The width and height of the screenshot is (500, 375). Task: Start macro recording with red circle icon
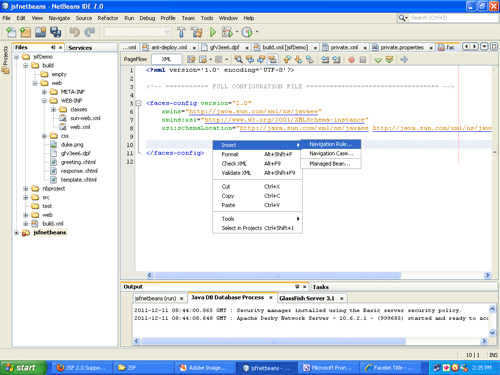351,60
